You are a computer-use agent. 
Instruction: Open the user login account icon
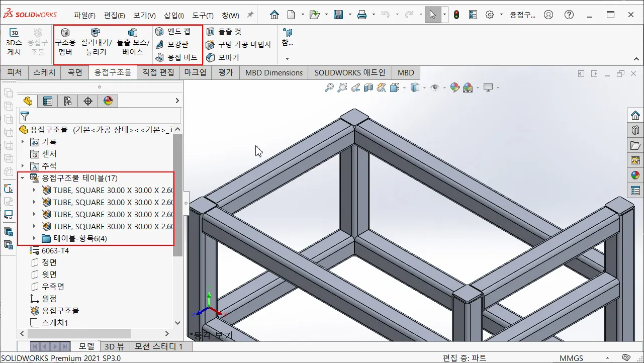click(x=549, y=15)
